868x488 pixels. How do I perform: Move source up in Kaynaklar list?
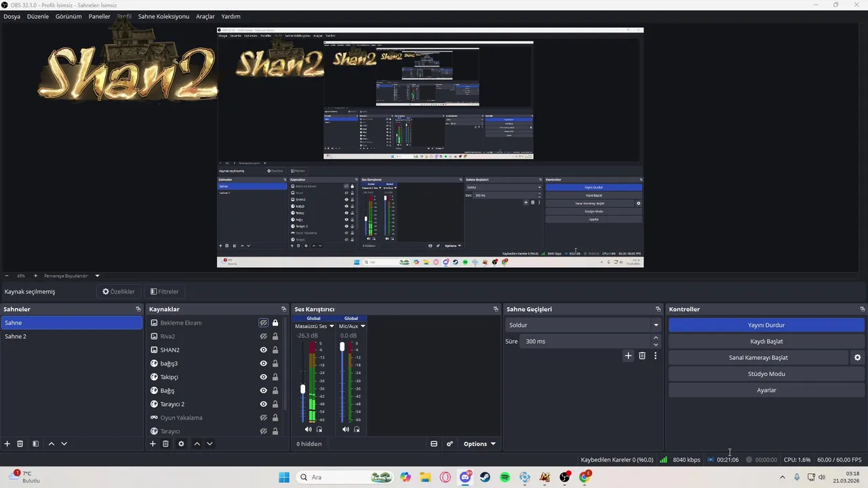point(197,444)
